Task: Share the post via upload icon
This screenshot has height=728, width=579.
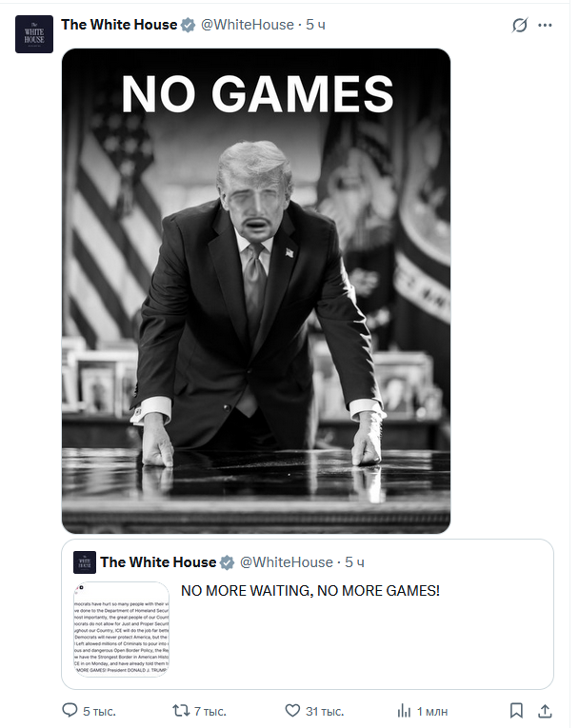Action: 545,710
